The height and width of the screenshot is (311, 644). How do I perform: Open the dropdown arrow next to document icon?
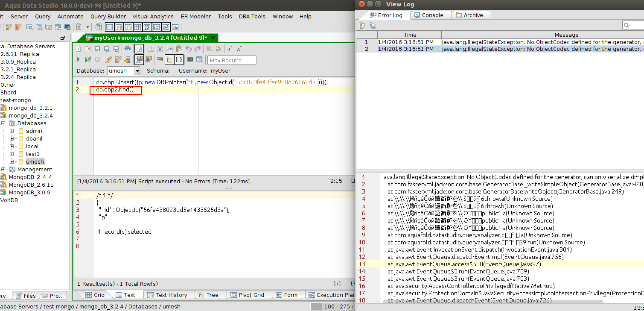pyautogui.click(x=88, y=27)
